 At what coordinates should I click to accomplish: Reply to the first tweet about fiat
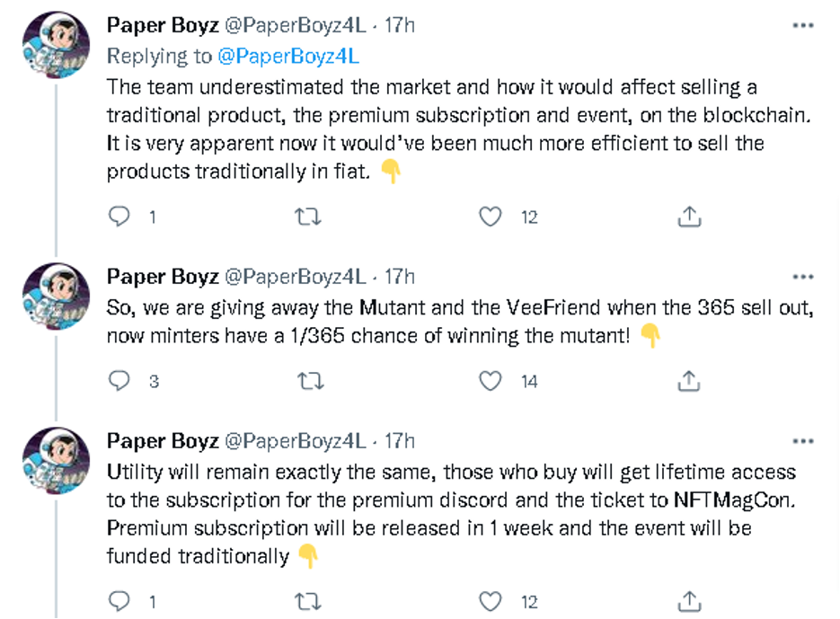tap(119, 217)
